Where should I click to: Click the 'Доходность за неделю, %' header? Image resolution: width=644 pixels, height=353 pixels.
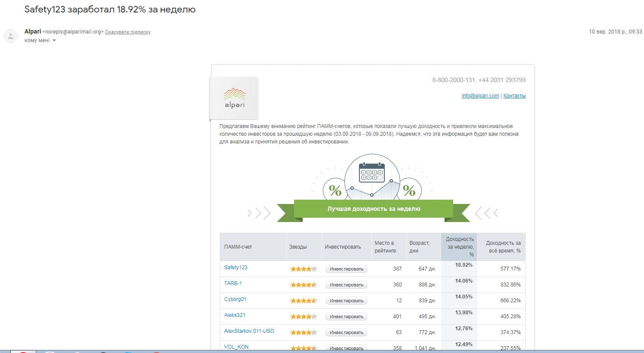pos(460,247)
